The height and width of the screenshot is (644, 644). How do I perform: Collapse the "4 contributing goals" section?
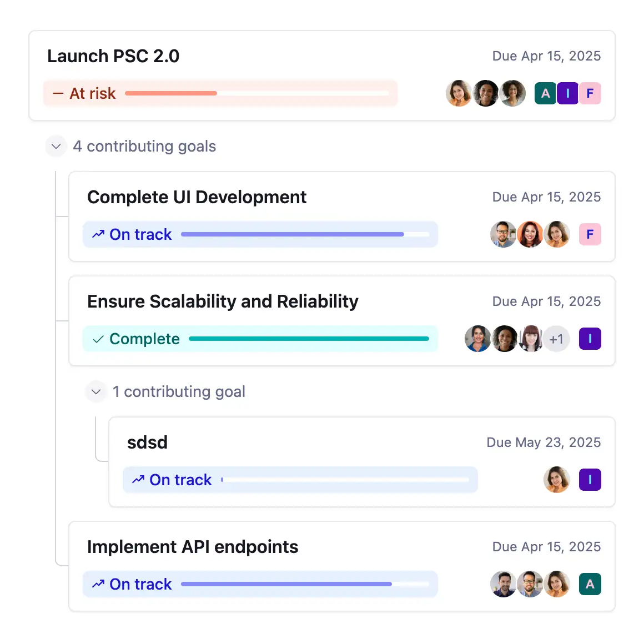(x=56, y=146)
